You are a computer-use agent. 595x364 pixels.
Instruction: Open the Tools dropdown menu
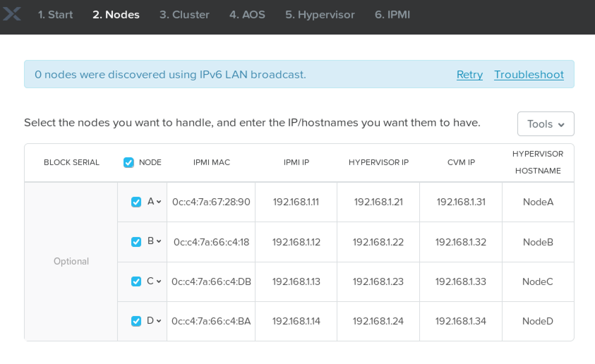pyautogui.click(x=545, y=124)
